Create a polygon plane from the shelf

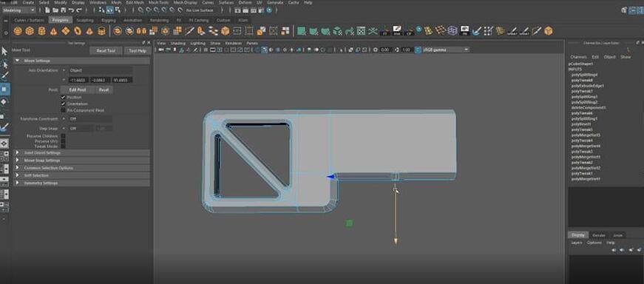pos(66,31)
